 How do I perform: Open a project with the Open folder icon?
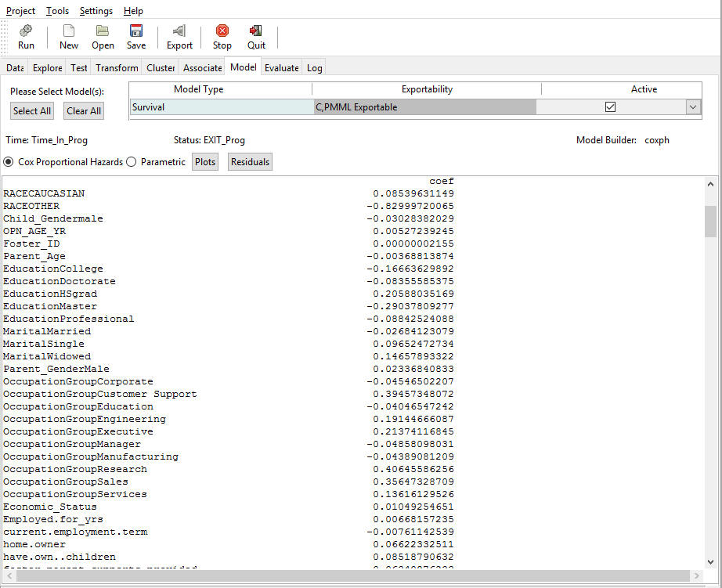point(103,31)
